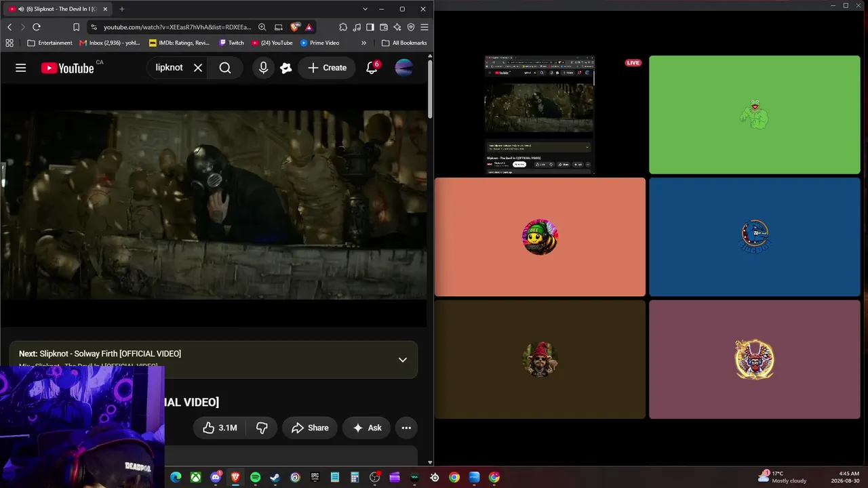Image resolution: width=868 pixels, height=488 pixels.
Task: Open the Entertainment bookmarks folder
Action: (x=50, y=43)
